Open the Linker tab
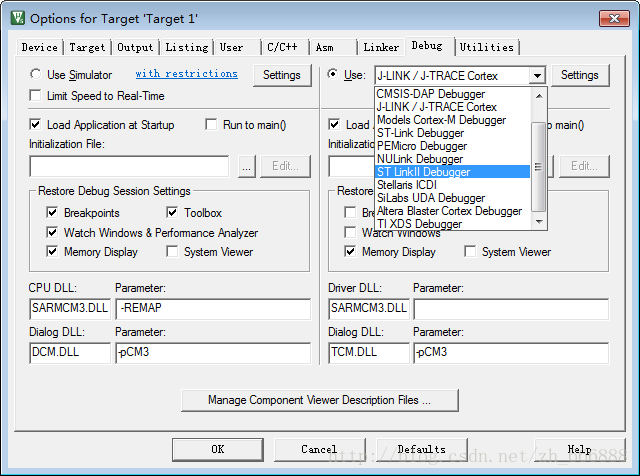The image size is (640, 476). pyautogui.click(x=381, y=47)
